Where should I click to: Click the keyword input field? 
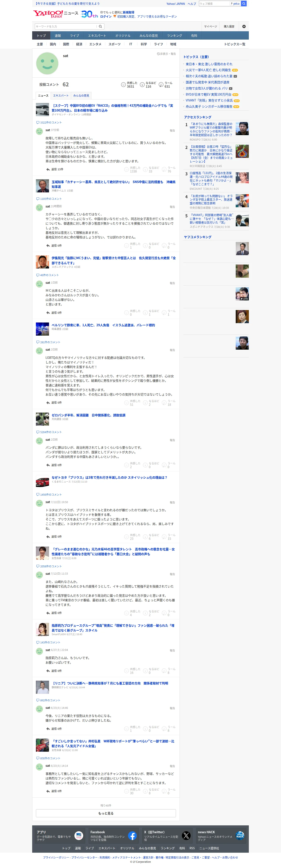(66, 26)
